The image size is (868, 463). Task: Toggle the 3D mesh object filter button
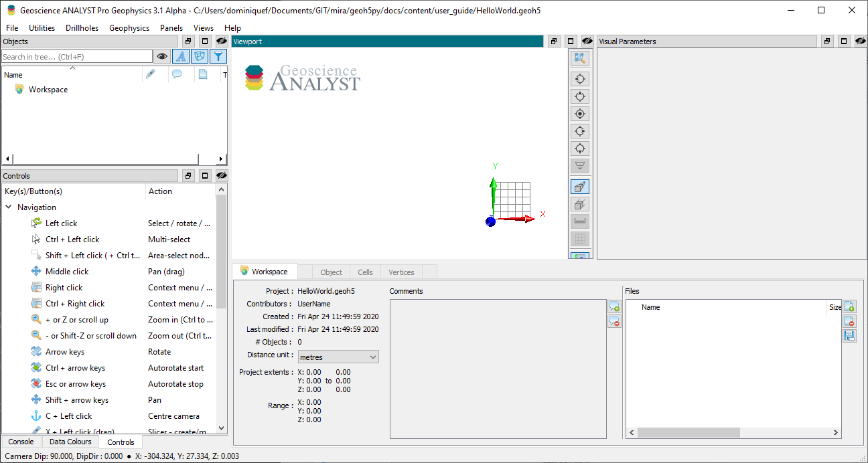click(199, 56)
